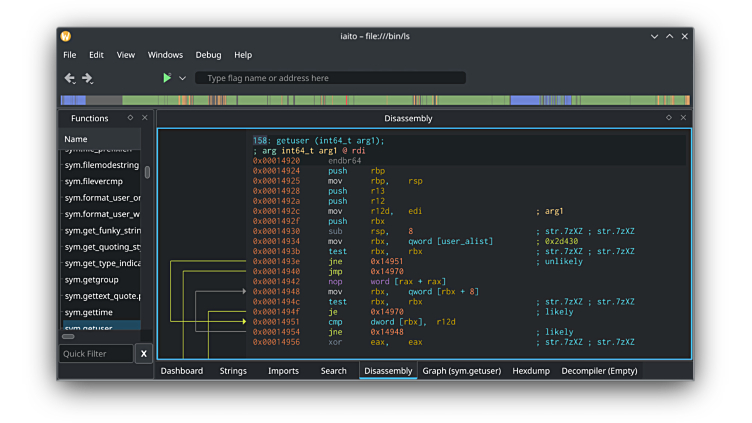Viewport: 752px width, 423px height.
Task: Close the Disassembly panel
Action: tap(684, 118)
